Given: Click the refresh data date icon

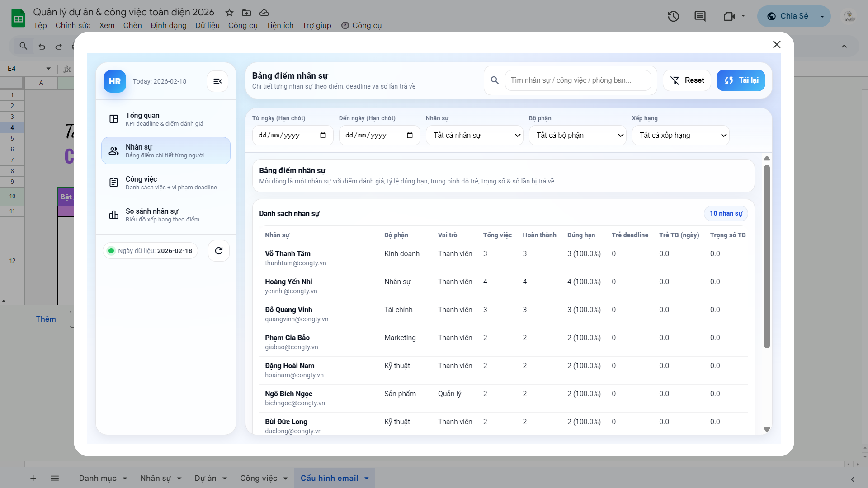Looking at the screenshot, I should pyautogui.click(x=219, y=251).
